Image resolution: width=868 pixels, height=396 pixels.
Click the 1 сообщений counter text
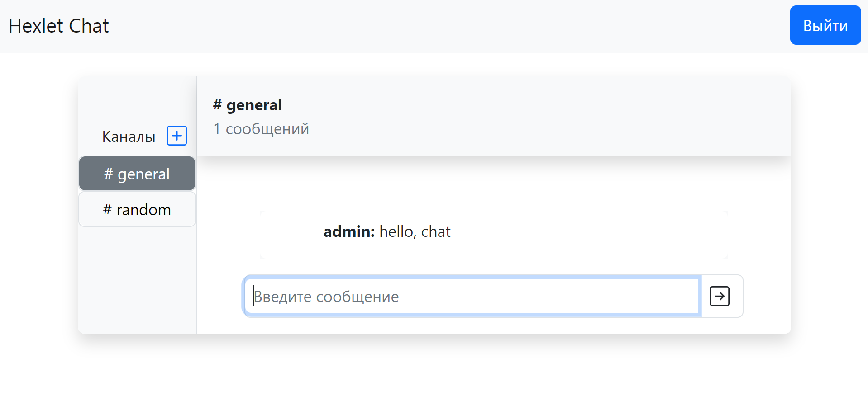(261, 129)
